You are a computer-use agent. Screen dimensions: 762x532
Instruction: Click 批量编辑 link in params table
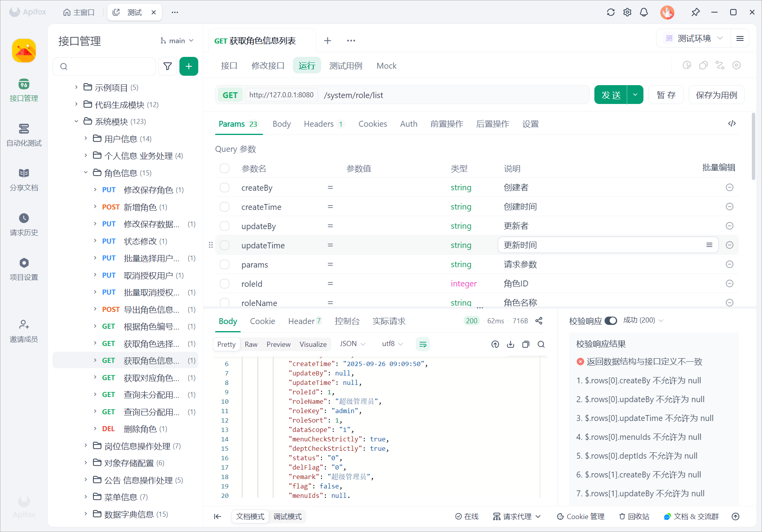pos(718,168)
